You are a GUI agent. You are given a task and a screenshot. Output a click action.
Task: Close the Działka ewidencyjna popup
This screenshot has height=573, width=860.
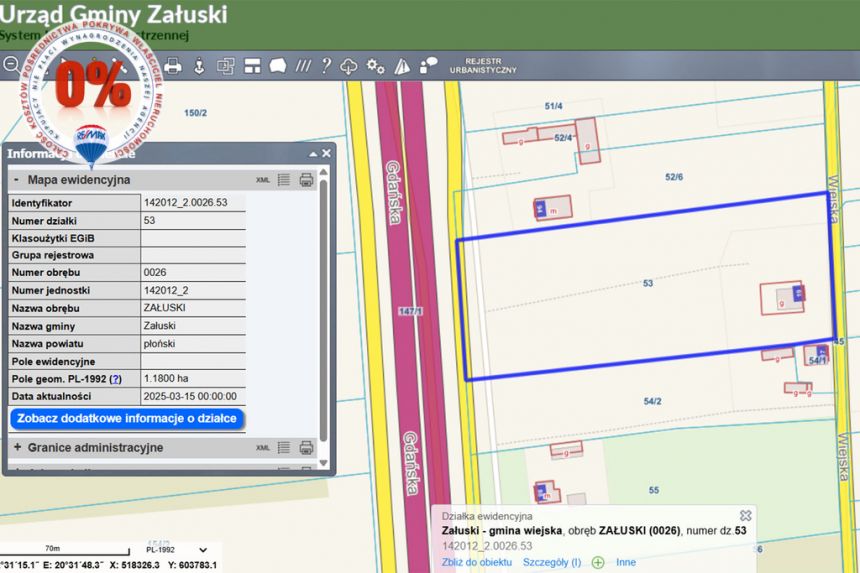[745, 515]
